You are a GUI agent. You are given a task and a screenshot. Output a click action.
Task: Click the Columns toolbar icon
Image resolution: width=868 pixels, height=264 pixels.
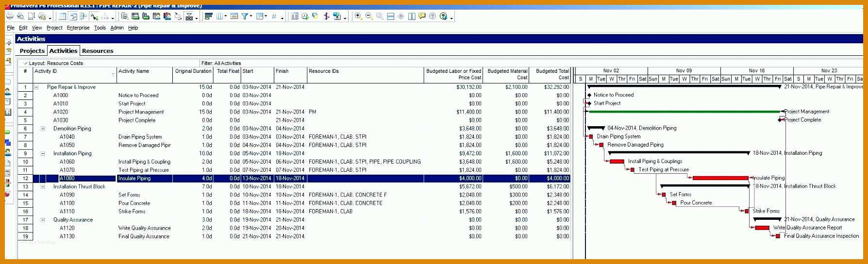click(x=219, y=16)
